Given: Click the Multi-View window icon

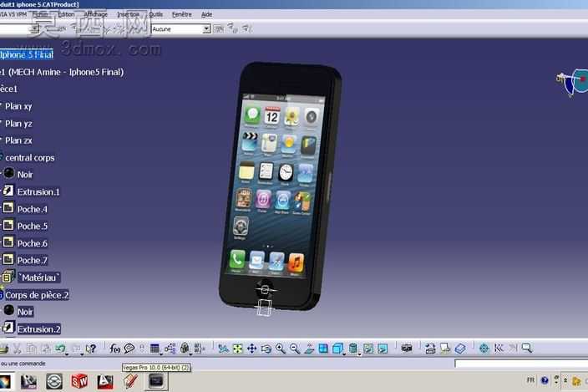Looking at the screenshot, I should [323, 349].
